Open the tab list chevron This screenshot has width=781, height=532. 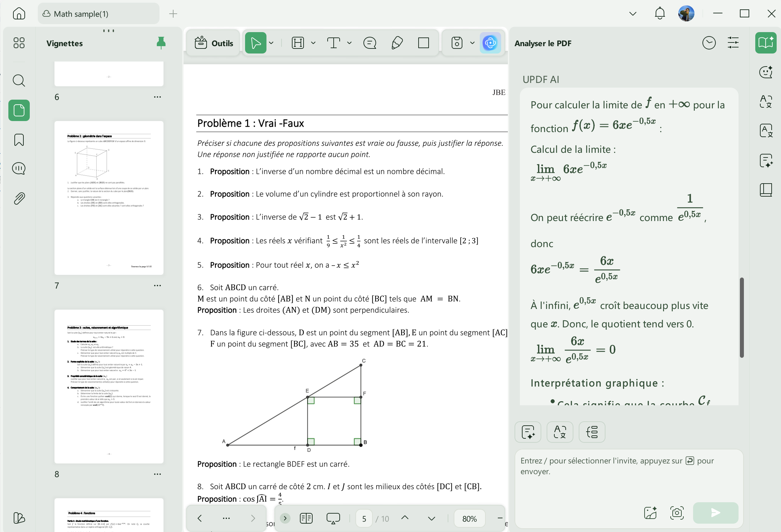pyautogui.click(x=633, y=14)
